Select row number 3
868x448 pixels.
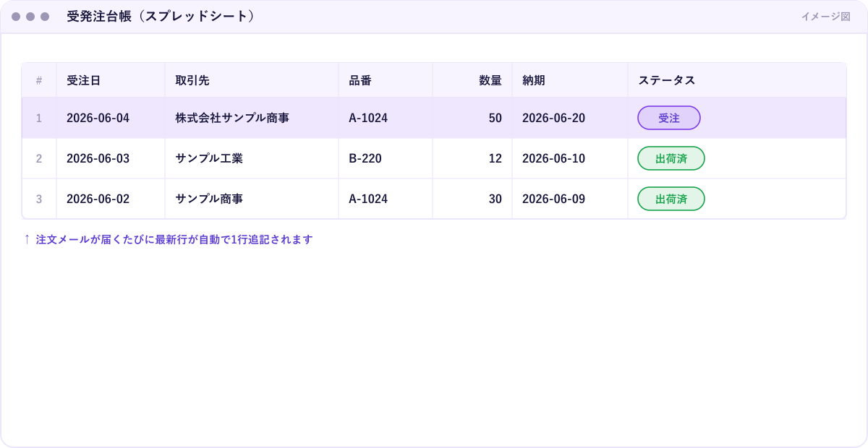tap(39, 199)
